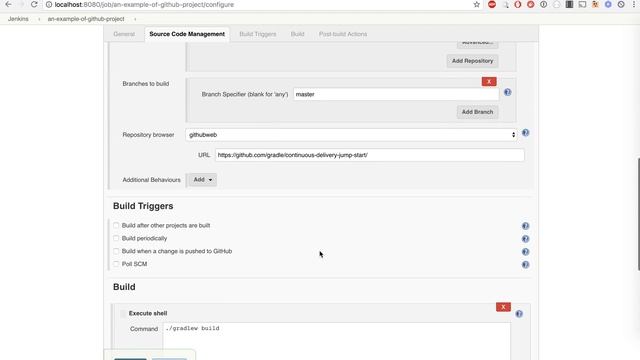Click the page vertical scrollbar thumb
640x360 pixels.
(x=638, y=214)
